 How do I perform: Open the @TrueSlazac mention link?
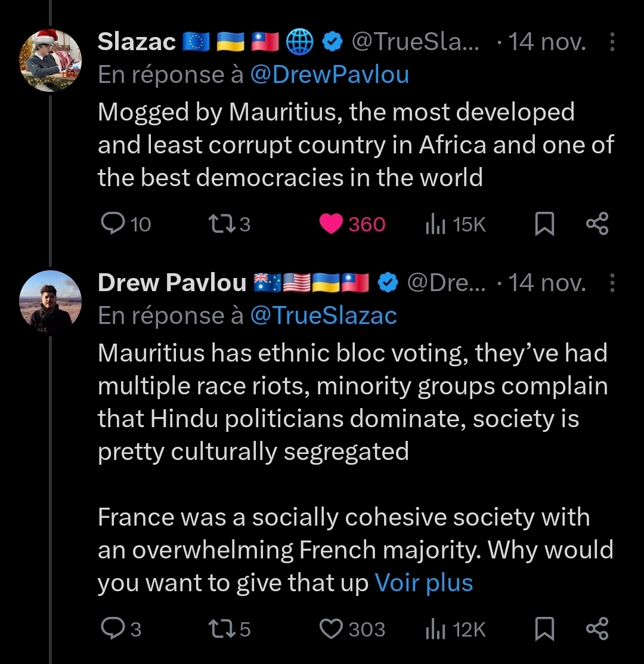point(323,316)
